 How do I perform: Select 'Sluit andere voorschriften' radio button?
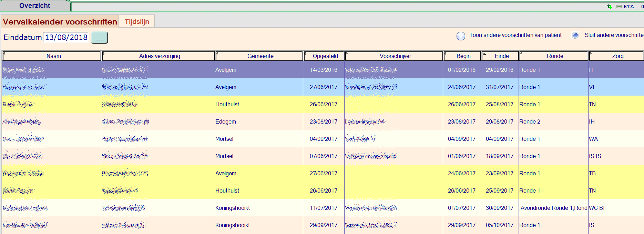pyautogui.click(x=575, y=35)
